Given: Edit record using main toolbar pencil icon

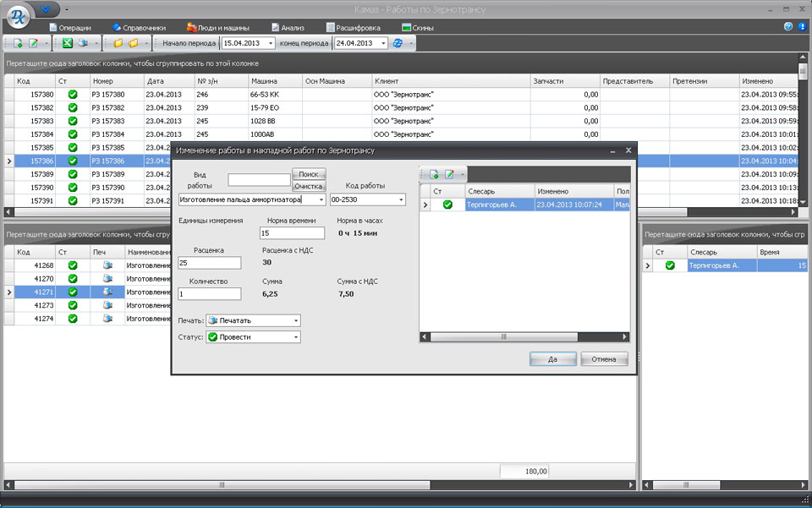Looking at the screenshot, I should click(33, 43).
